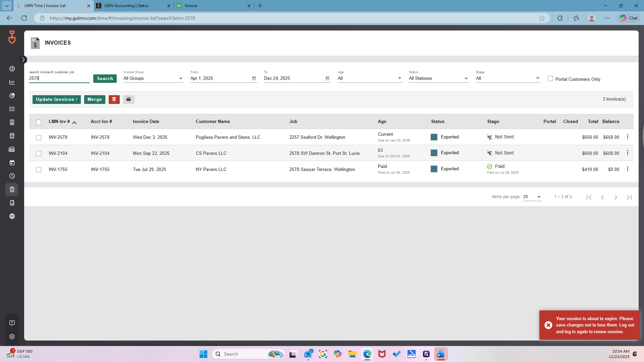Open row actions menu for INV-2104
The image size is (644, 362).
click(628, 153)
